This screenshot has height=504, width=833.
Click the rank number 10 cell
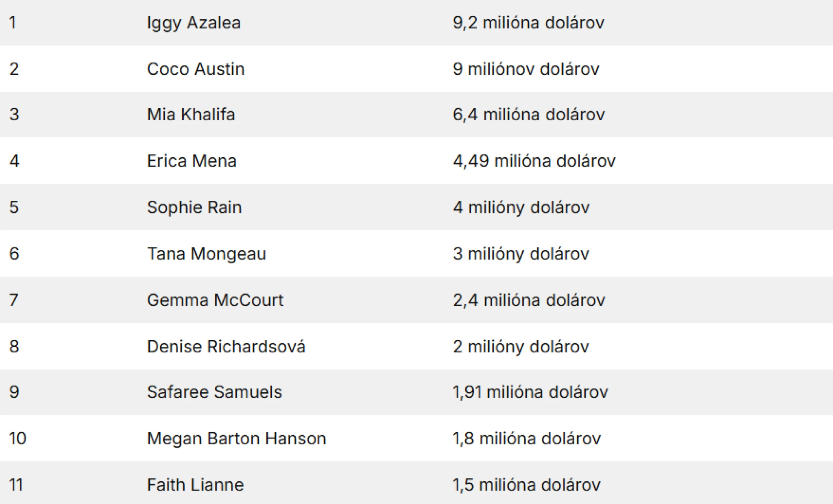point(17,438)
